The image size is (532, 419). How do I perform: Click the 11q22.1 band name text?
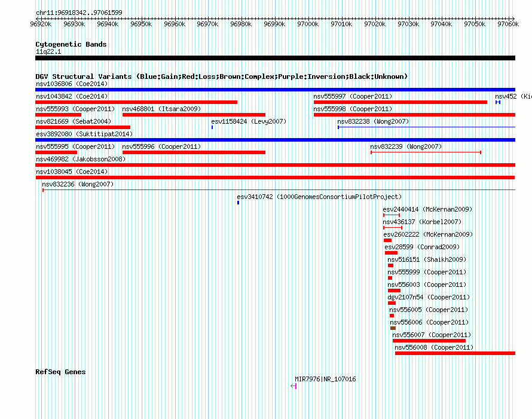click(x=48, y=51)
